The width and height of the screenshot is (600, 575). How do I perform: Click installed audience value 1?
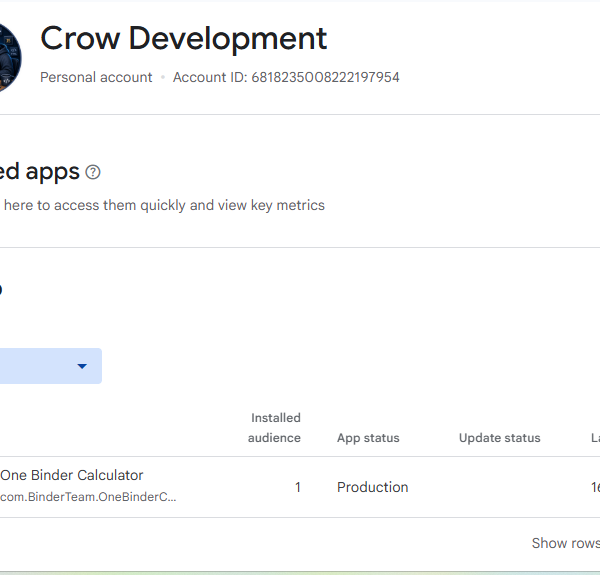point(298,487)
